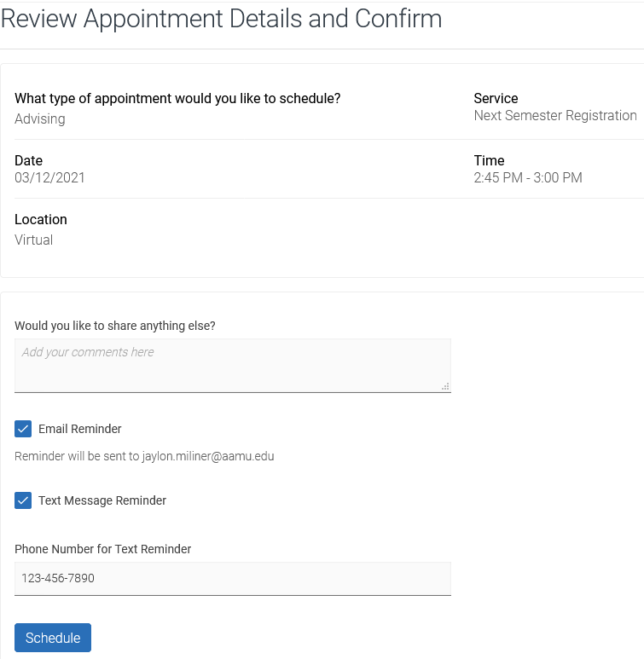Click the phone number input field
Viewport: 644px width, 659px height.
(232, 578)
